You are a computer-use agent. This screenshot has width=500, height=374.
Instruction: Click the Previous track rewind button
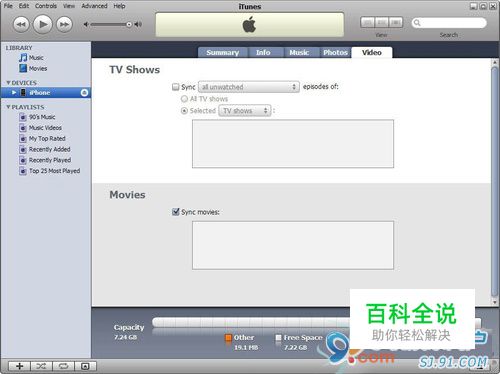[x=21, y=24]
